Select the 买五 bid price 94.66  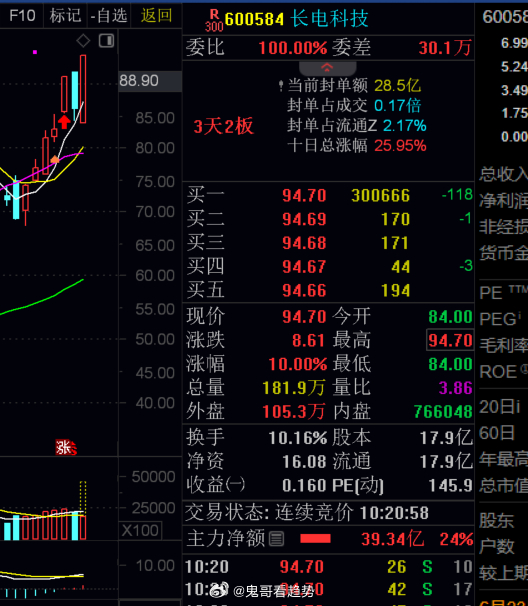click(x=304, y=291)
